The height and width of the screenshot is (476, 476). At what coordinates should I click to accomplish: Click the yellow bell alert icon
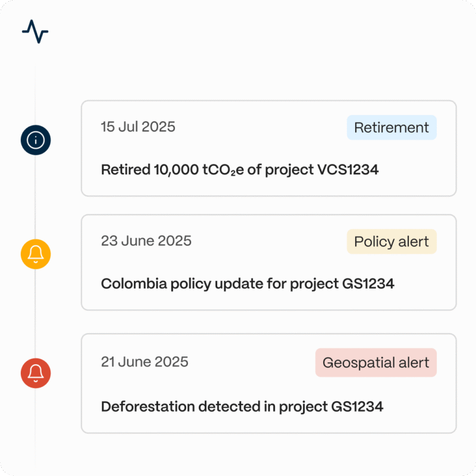click(36, 254)
